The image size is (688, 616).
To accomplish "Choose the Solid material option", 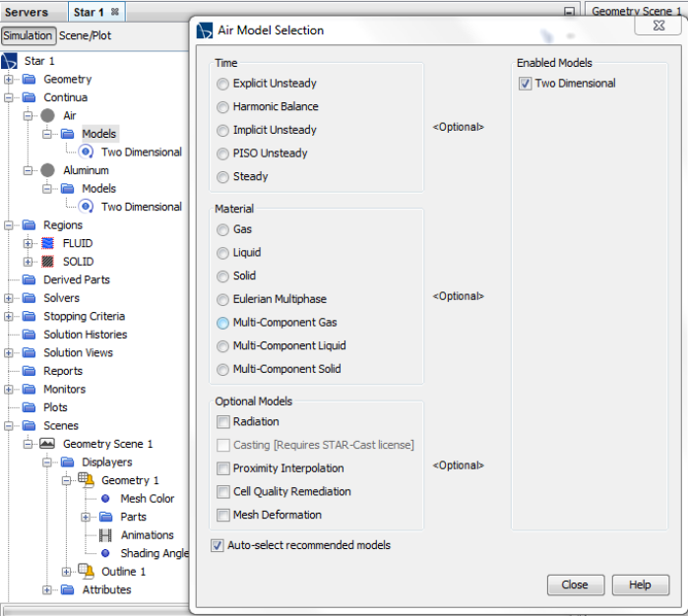I will pyautogui.click(x=222, y=277).
